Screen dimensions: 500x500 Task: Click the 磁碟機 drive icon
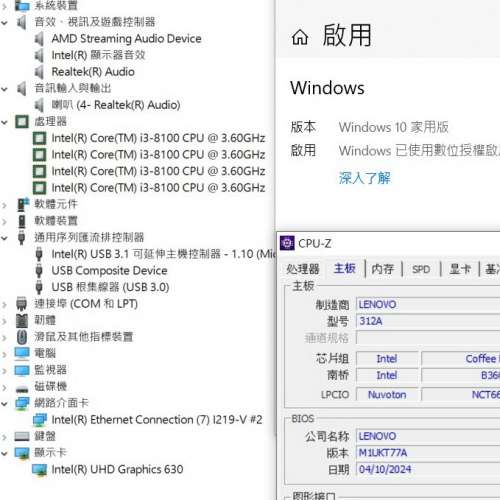tap(22, 389)
